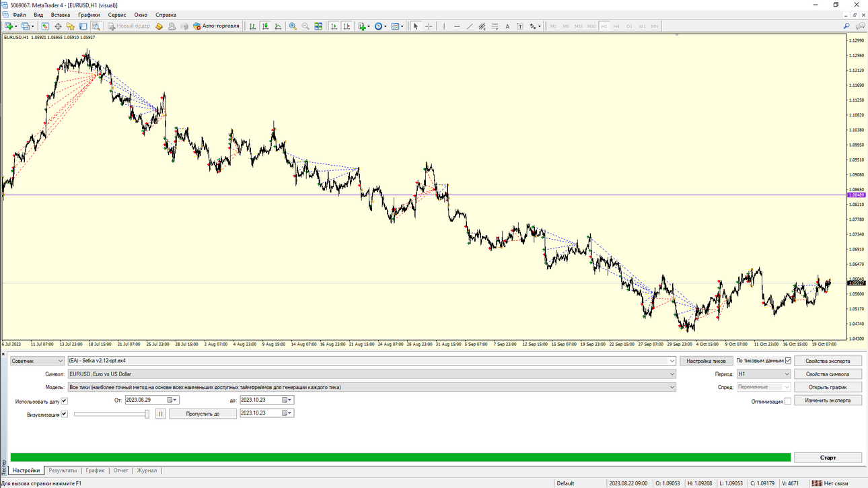Open the new chart icon
Viewport: 868px width, 488px height.
click(x=9, y=26)
